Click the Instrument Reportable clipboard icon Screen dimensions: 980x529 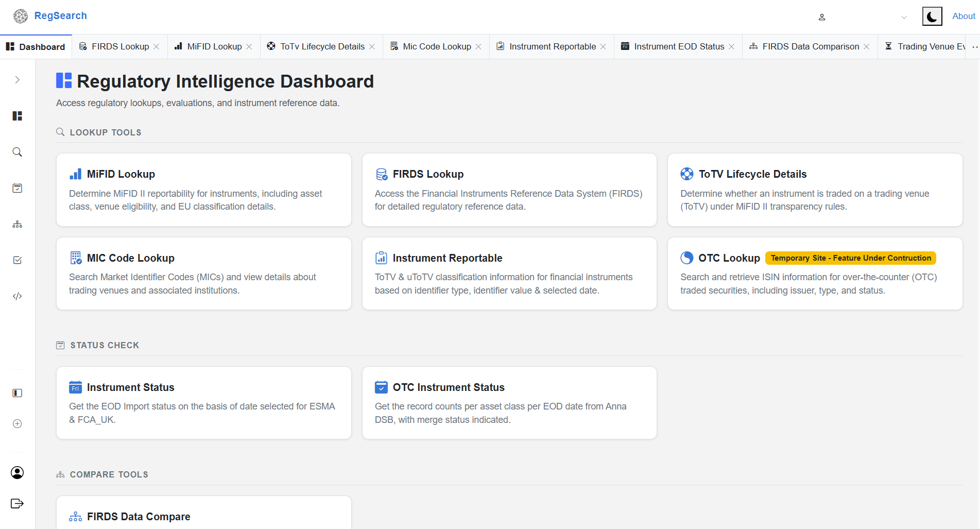[382, 258]
